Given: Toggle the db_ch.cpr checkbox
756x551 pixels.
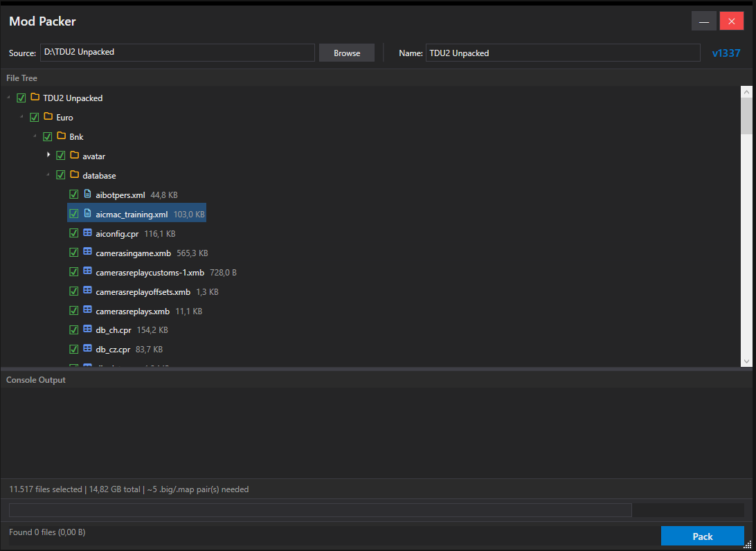Looking at the screenshot, I should click(74, 329).
